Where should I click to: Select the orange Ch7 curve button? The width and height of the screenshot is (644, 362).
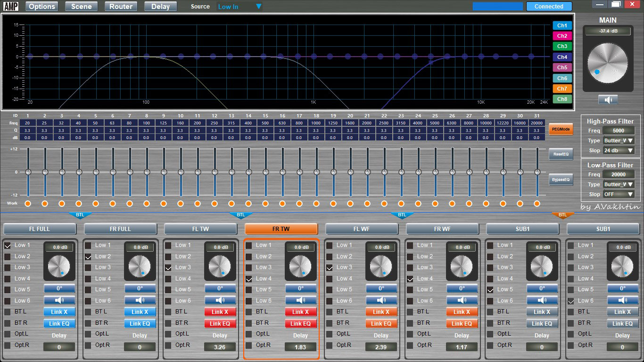coord(562,89)
